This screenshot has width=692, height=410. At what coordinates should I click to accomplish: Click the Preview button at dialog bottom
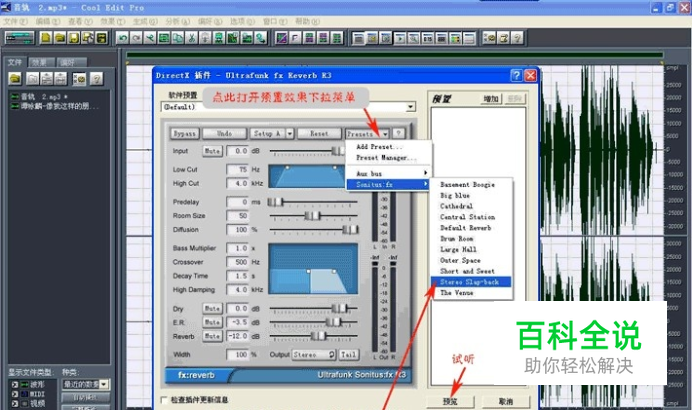coord(450,401)
